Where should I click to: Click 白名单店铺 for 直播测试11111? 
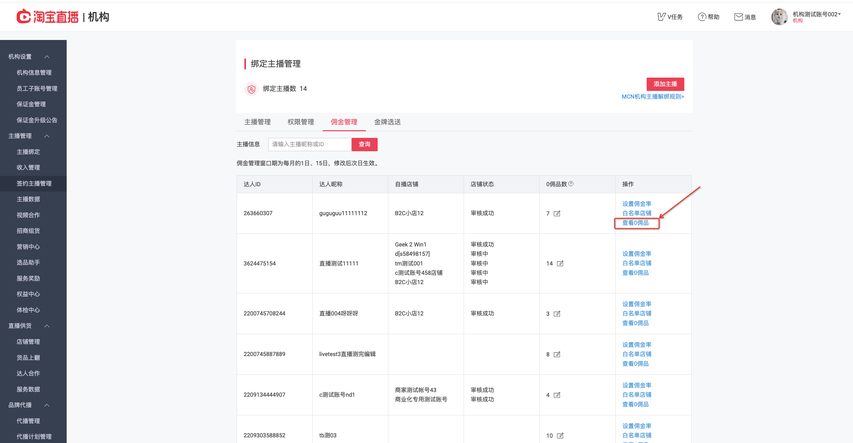[636, 263]
